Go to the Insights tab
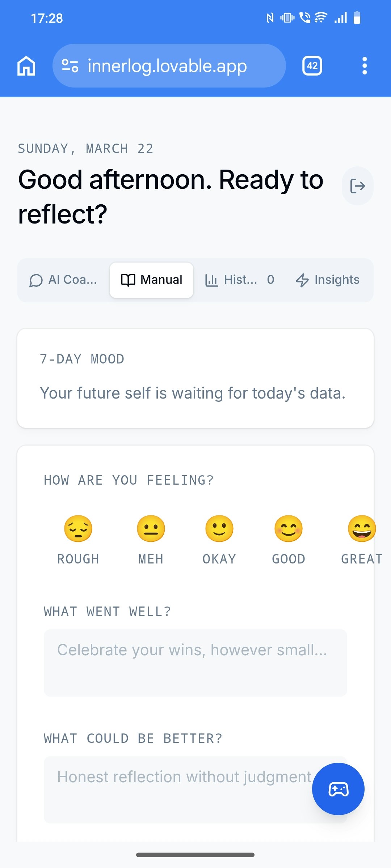Image resolution: width=391 pixels, height=868 pixels. coord(328,280)
